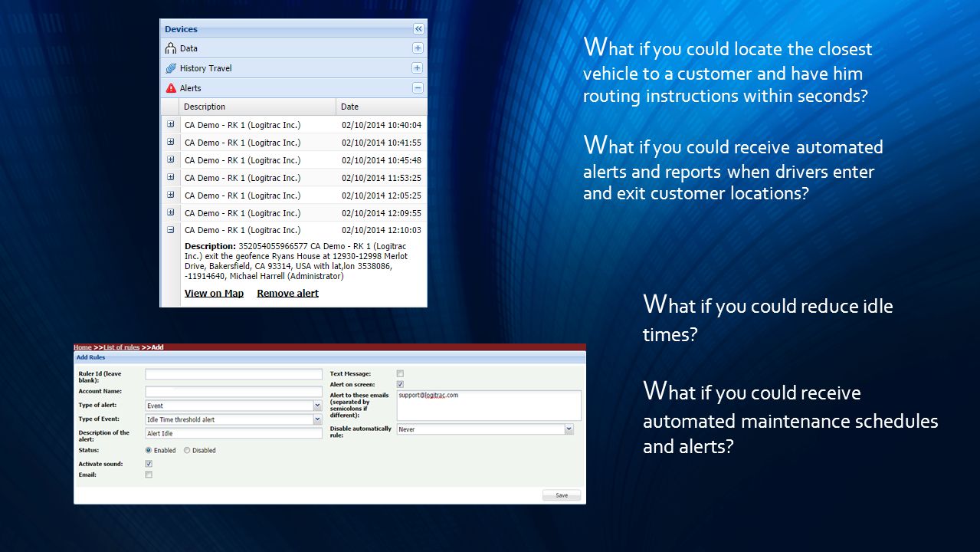980x552 pixels.
Task: Open List of rules breadcrumb
Action: (x=122, y=347)
